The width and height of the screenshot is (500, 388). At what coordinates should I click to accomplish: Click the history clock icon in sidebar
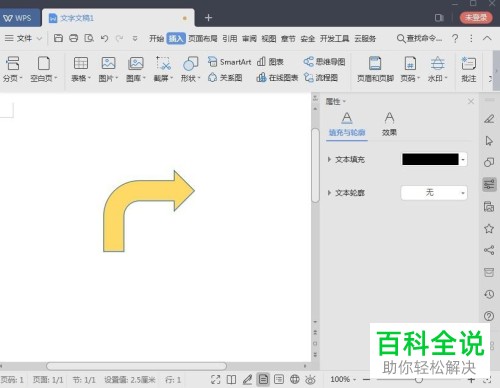pos(489,294)
